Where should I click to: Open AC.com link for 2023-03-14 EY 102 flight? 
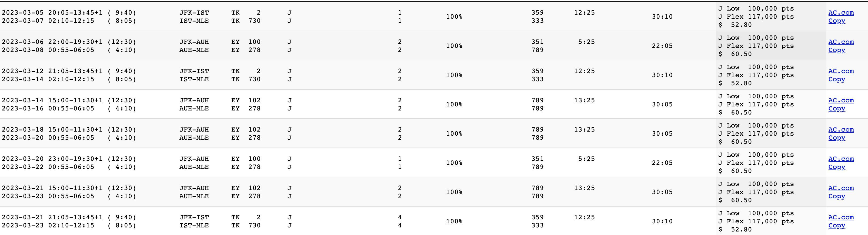(x=841, y=100)
